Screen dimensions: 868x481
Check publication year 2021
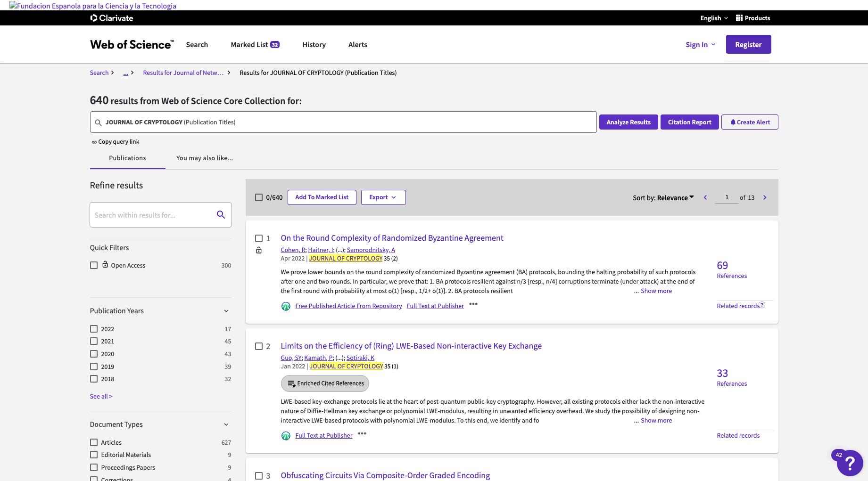click(x=94, y=341)
